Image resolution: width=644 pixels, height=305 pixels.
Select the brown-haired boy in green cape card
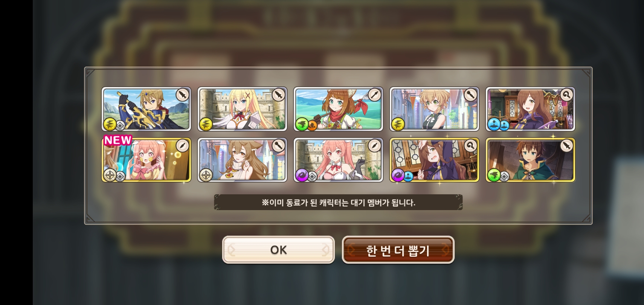(530, 160)
